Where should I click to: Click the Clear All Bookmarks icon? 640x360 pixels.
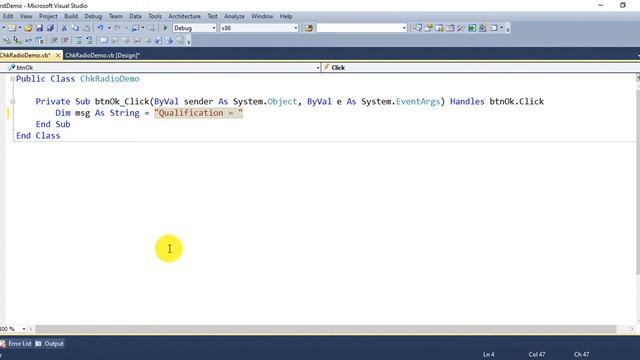pos(180,40)
